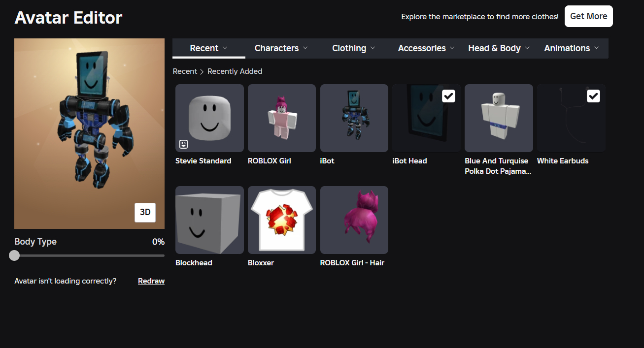
Task: Click the Explore the marketplace text
Action: tap(480, 17)
